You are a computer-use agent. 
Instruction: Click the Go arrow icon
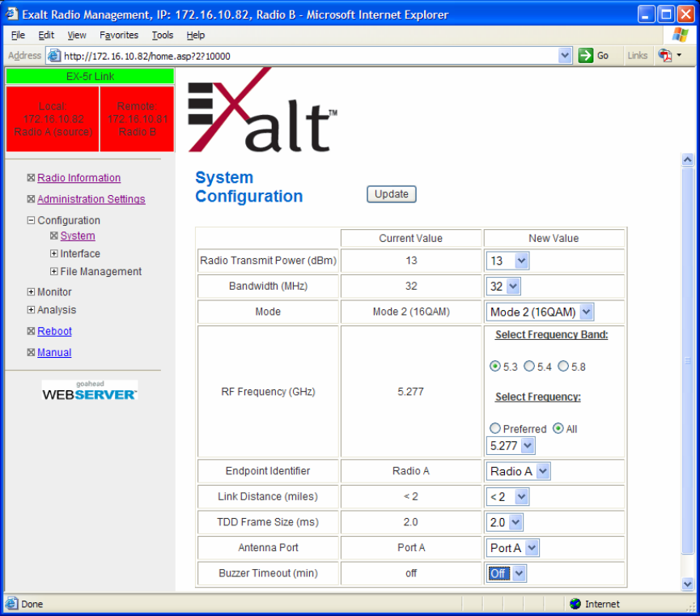click(585, 56)
